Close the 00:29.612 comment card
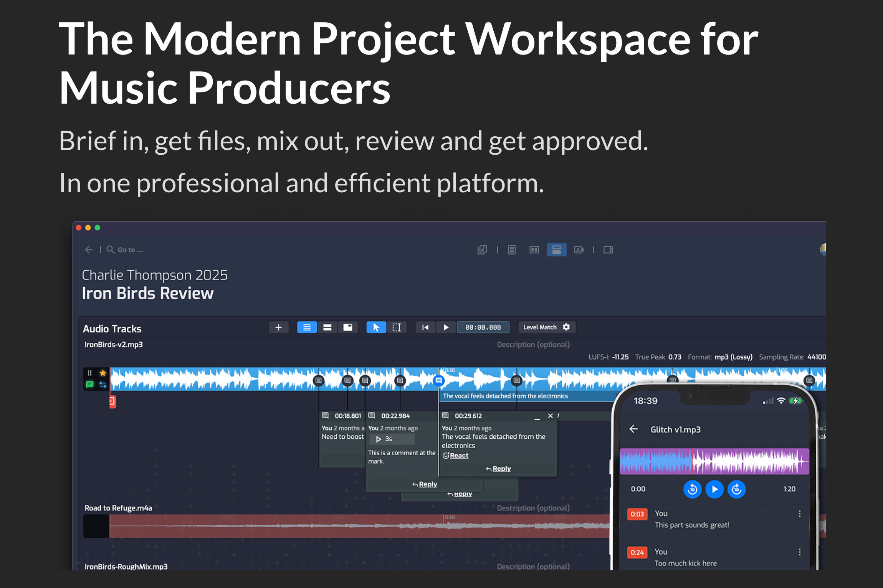The height and width of the screenshot is (588, 883). point(550,416)
